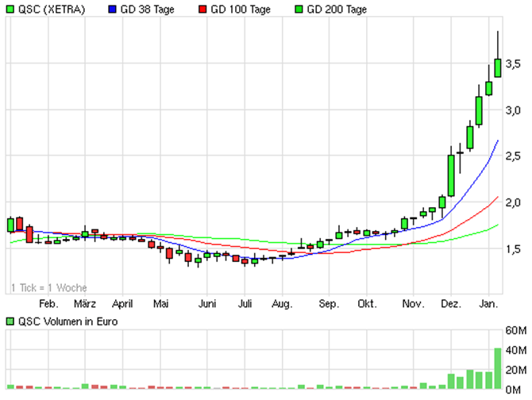Click the QSC Volumen legend swatch
The image size is (532, 400).
[x=10, y=321]
